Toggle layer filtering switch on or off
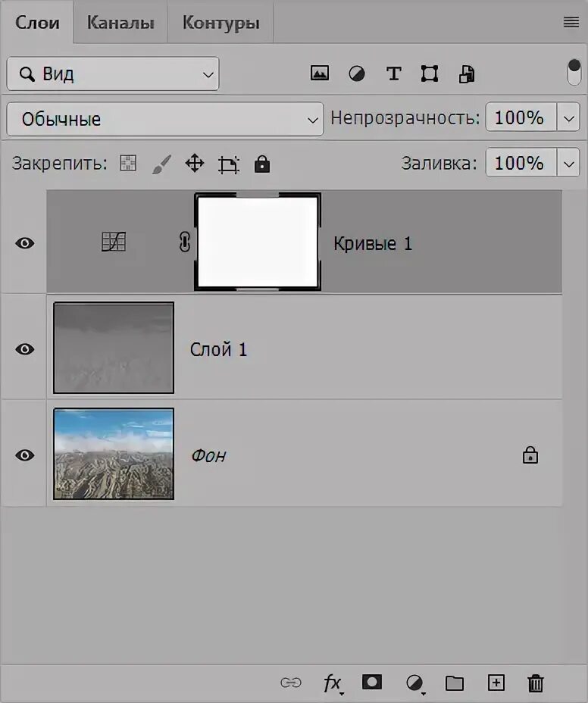Viewport: 588px width, 703px height. pos(574,72)
